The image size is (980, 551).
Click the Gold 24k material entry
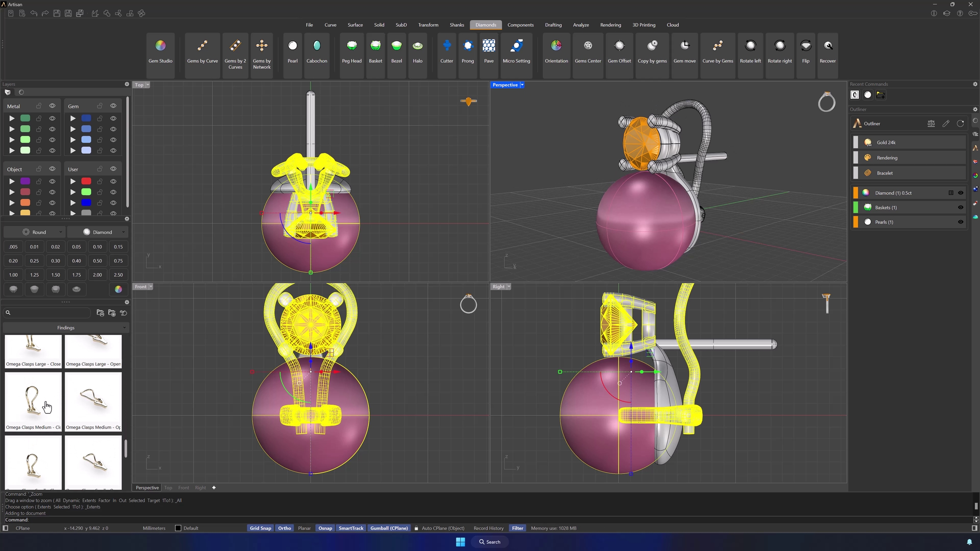886,142
